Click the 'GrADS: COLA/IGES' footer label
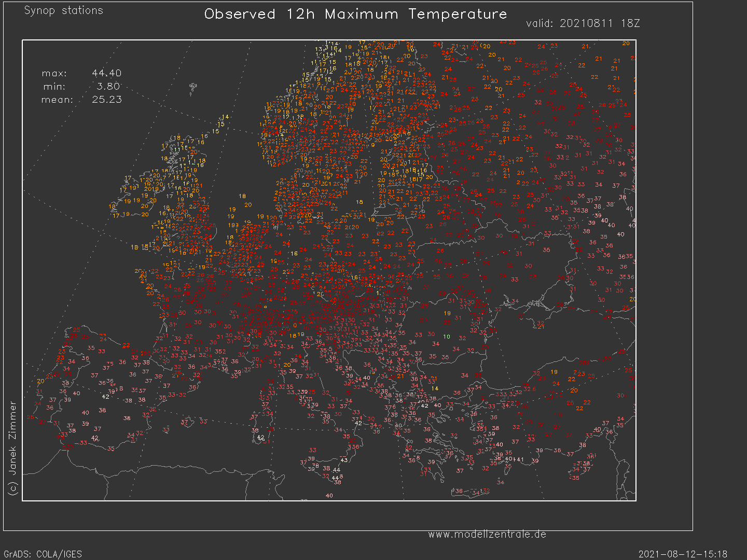 (43, 554)
